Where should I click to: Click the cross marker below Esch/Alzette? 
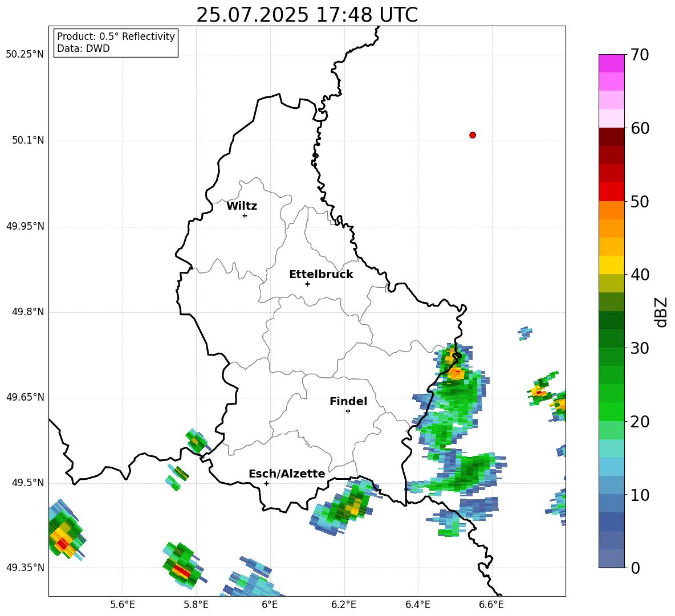point(266,483)
